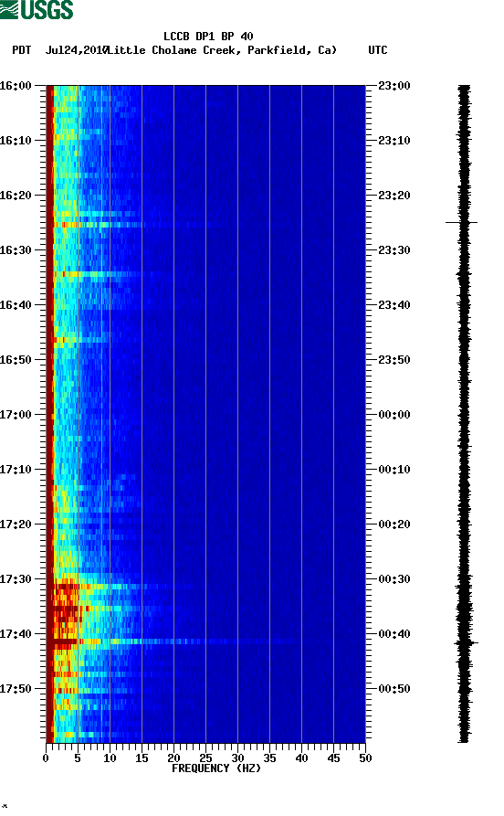Click the seismogram spike marker near 23:25
The height and width of the screenshot is (816, 504).
pyautogui.click(x=462, y=223)
